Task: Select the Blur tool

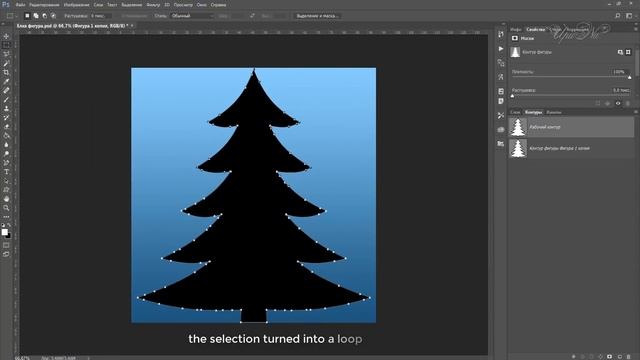Action: [6, 144]
